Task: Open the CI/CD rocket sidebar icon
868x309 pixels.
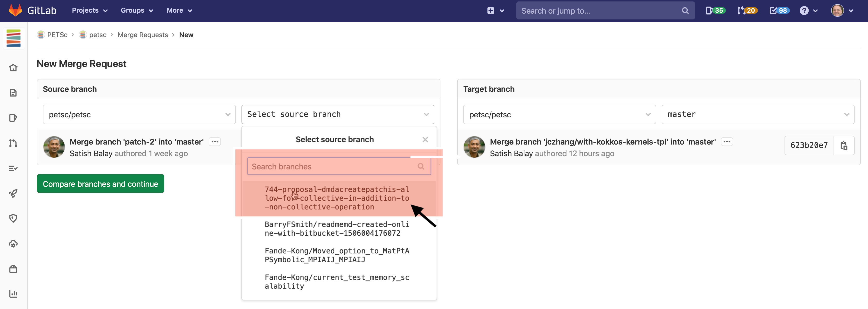Action: 13,193
